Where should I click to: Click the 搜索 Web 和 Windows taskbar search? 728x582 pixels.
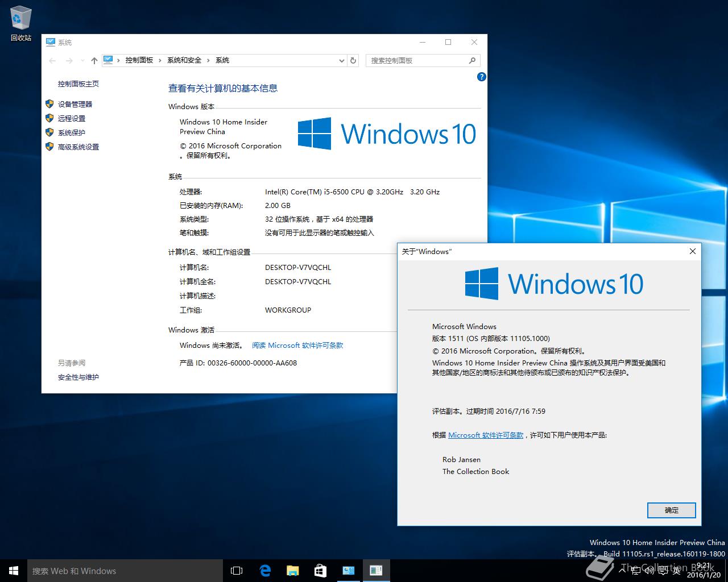tap(125, 571)
